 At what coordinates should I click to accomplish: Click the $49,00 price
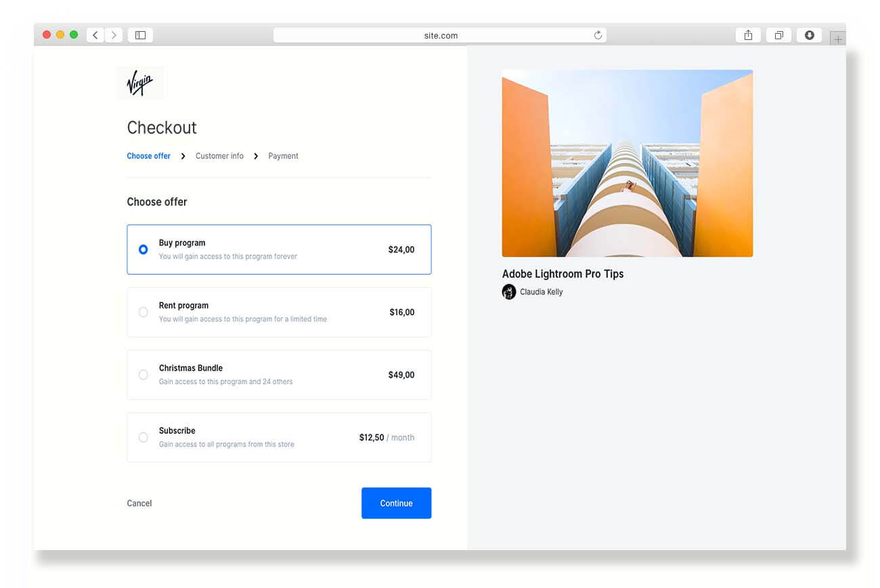click(x=401, y=375)
